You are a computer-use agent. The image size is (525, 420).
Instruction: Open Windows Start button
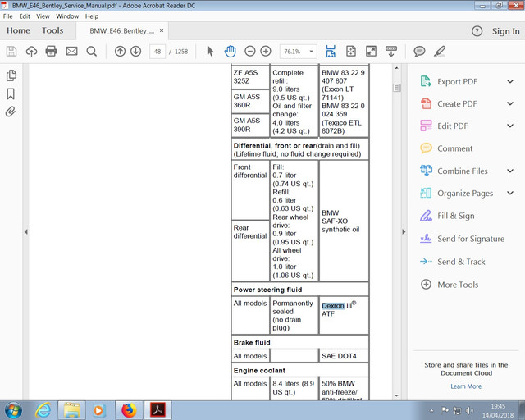pyautogui.click(x=13, y=410)
